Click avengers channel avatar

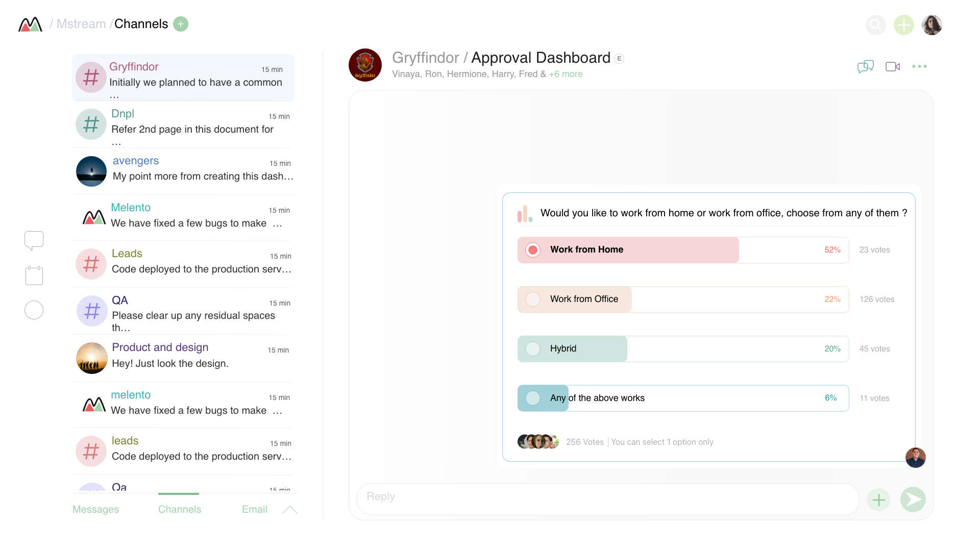[x=91, y=171]
